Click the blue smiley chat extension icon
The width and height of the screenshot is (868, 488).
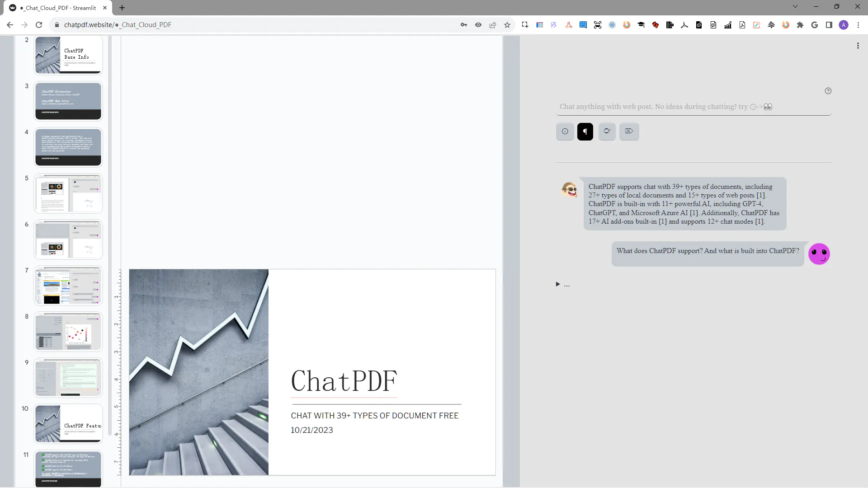[583, 25]
